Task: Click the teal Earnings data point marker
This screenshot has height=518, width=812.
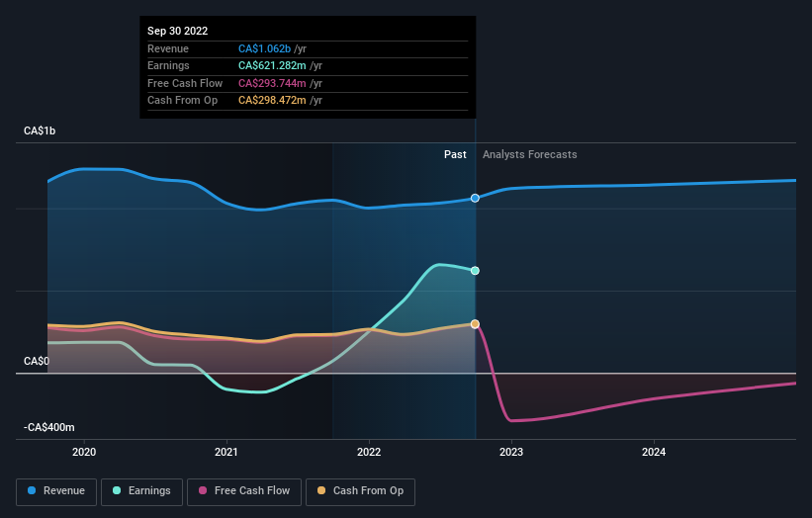Action: [475, 271]
